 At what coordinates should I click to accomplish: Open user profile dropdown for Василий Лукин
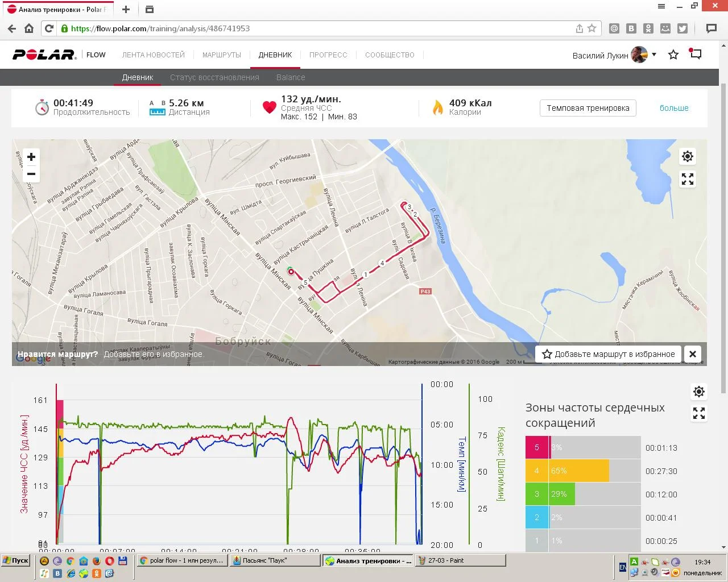pyautogui.click(x=654, y=55)
